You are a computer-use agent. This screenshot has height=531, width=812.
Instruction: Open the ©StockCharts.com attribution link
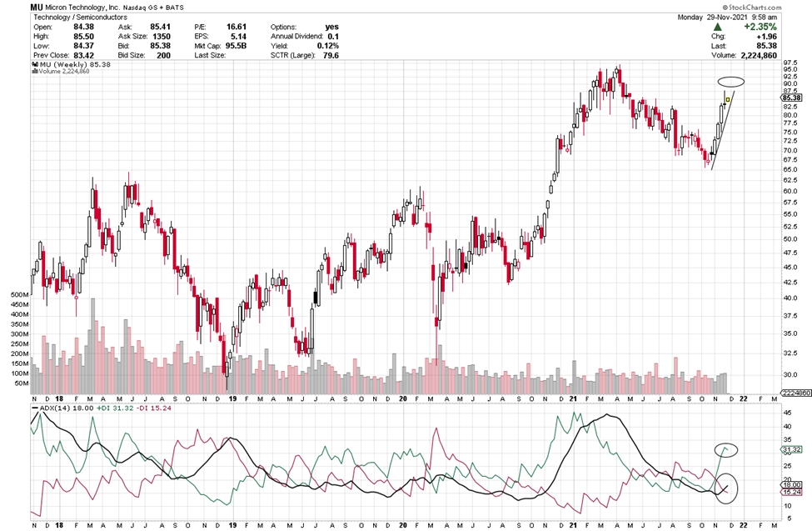[x=752, y=8]
